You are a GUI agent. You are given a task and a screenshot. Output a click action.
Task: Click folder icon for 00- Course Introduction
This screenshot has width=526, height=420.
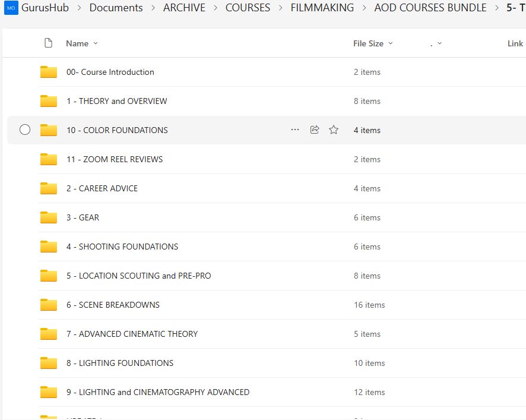pos(49,72)
